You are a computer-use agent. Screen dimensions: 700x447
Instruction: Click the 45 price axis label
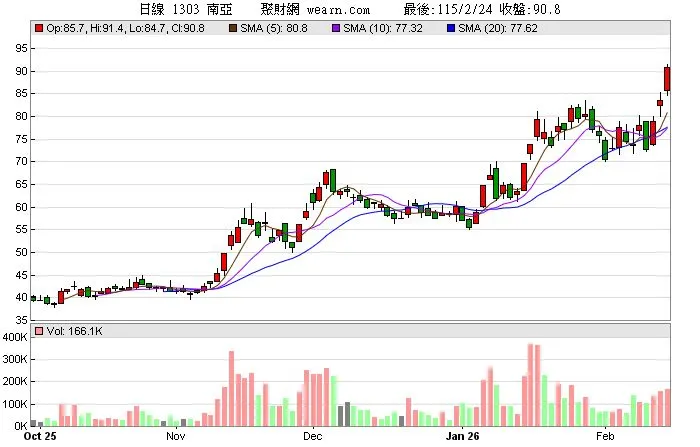coord(21,275)
